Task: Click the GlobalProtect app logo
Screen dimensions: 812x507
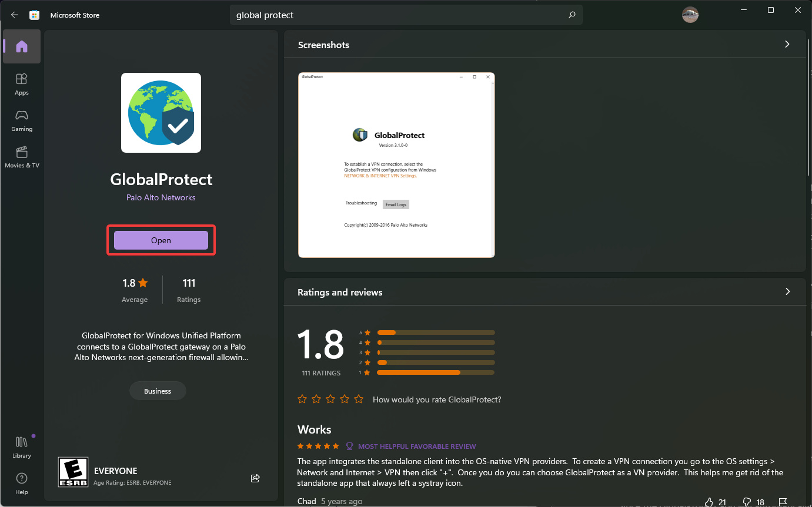Action: pyautogui.click(x=161, y=113)
